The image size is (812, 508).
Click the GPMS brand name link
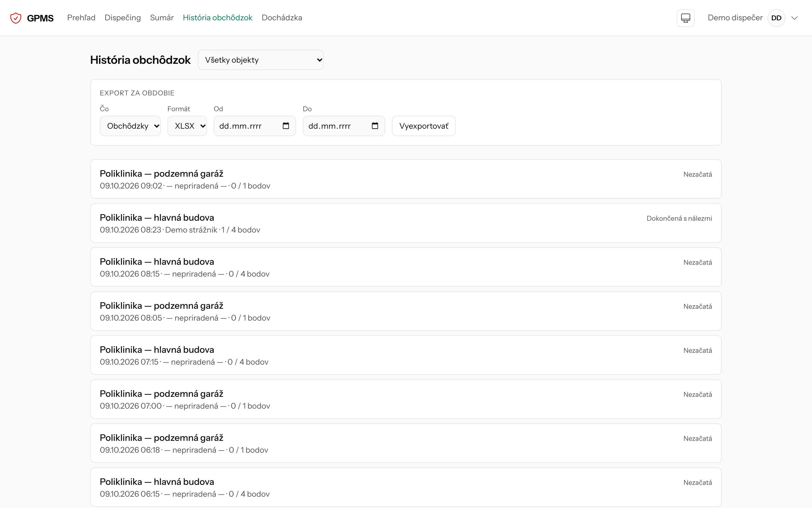coord(40,18)
